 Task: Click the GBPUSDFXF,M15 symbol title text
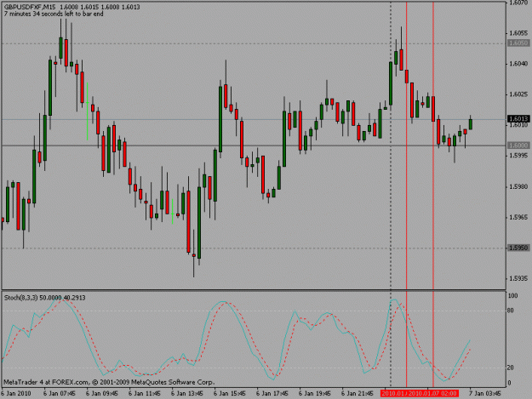pos(30,7)
